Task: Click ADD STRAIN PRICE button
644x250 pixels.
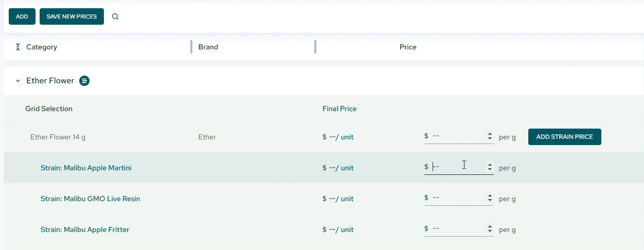Action: click(565, 137)
